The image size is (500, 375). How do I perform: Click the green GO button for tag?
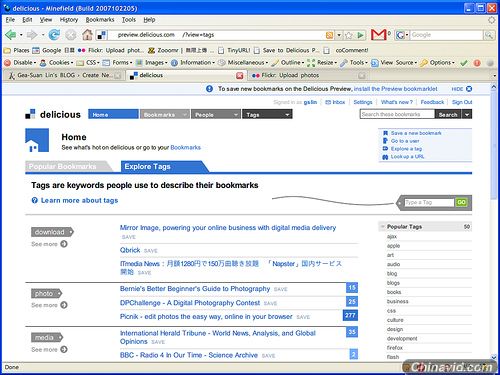(461, 202)
